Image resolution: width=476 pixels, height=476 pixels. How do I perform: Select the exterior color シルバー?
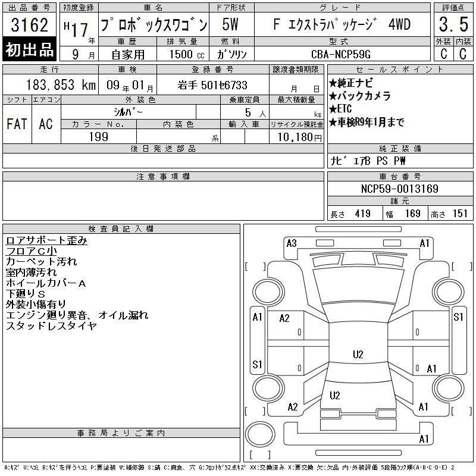tap(129, 112)
